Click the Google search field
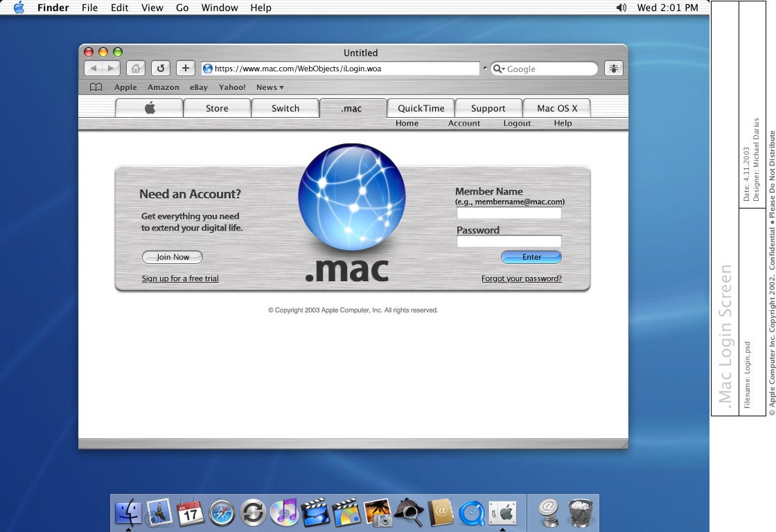The image size is (776, 532). click(544, 69)
